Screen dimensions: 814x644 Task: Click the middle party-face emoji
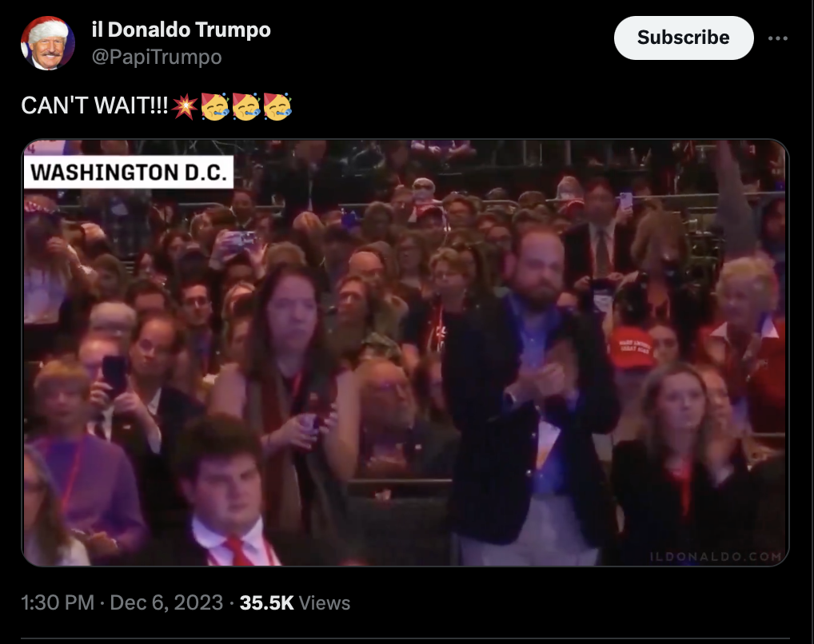246,106
